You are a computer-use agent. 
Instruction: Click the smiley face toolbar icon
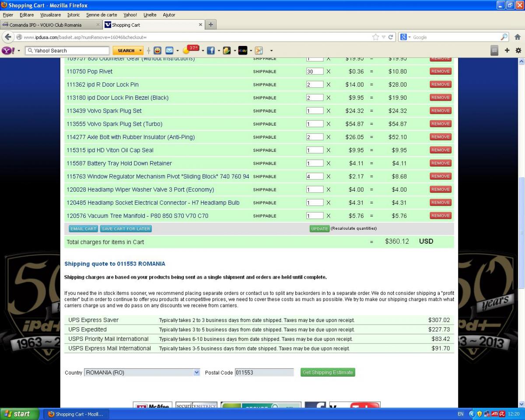point(157,50)
